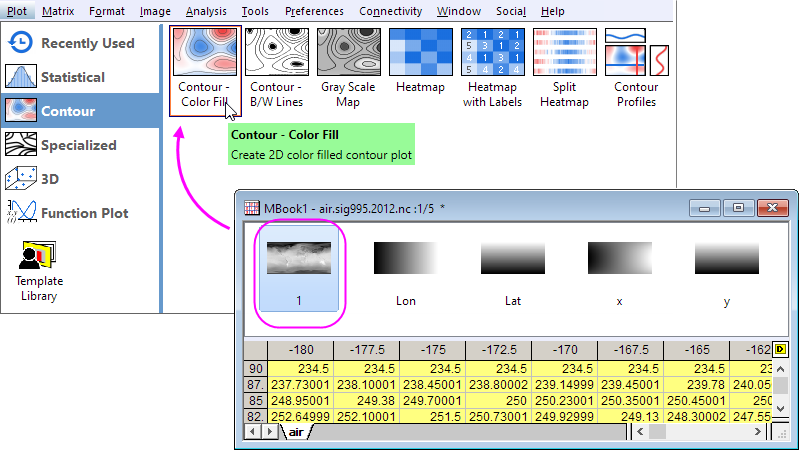Click the -167.5 column header

tap(631, 350)
